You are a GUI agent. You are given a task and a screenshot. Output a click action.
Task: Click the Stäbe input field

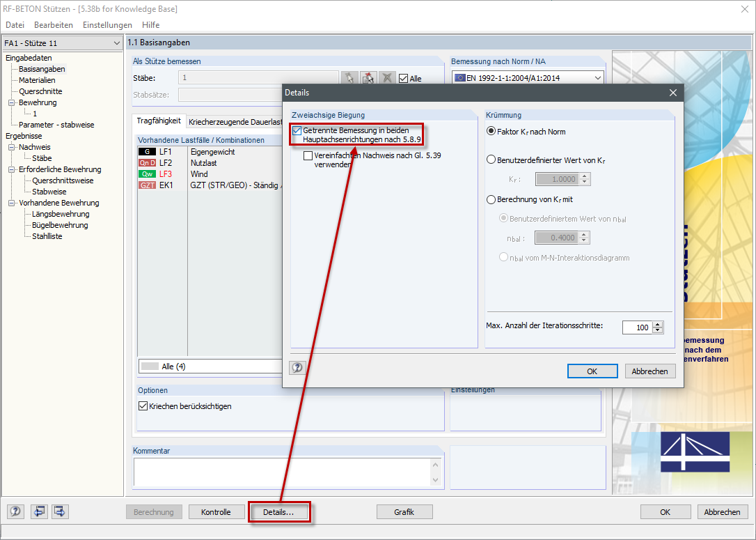(x=258, y=78)
